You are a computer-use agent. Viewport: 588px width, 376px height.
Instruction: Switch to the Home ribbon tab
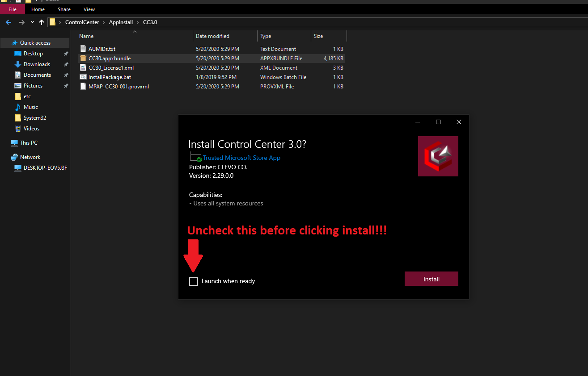tap(38, 9)
